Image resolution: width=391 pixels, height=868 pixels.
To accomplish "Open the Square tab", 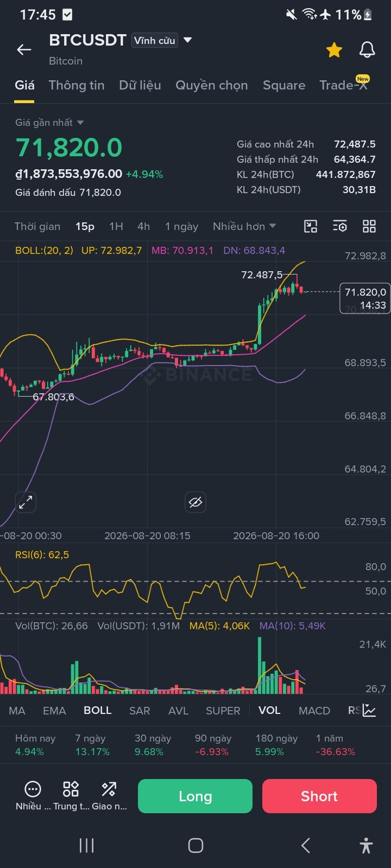I will (x=284, y=85).
